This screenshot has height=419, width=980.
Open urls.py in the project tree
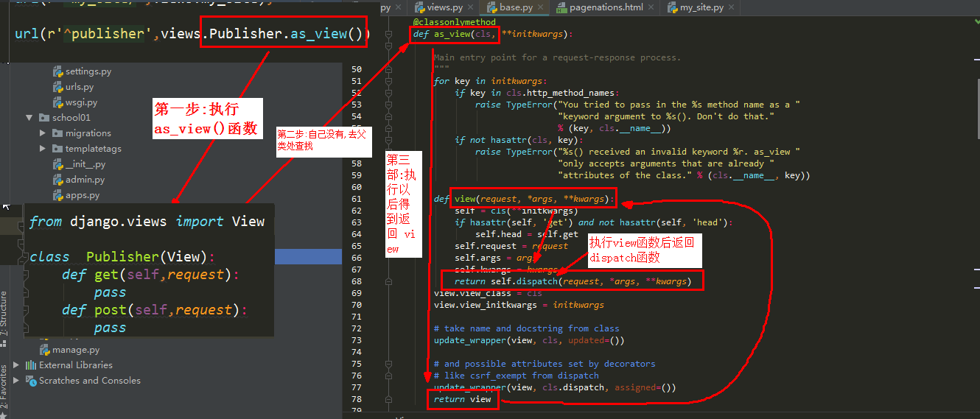[x=80, y=87]
